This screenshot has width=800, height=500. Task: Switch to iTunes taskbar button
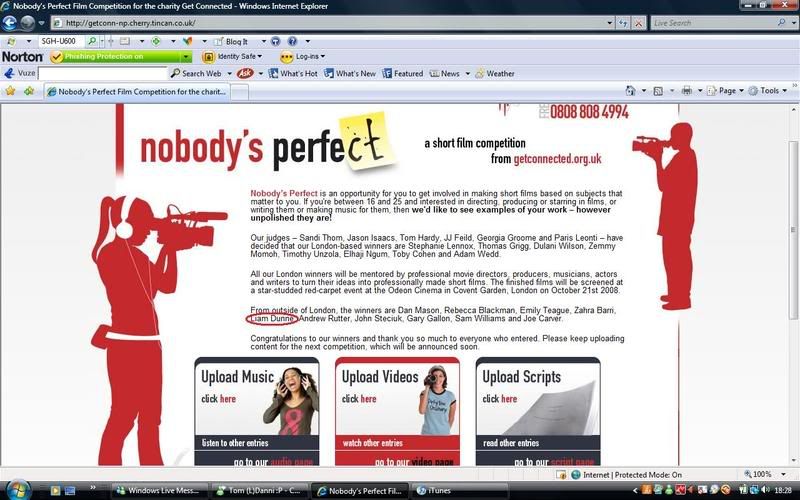point(460,491)
